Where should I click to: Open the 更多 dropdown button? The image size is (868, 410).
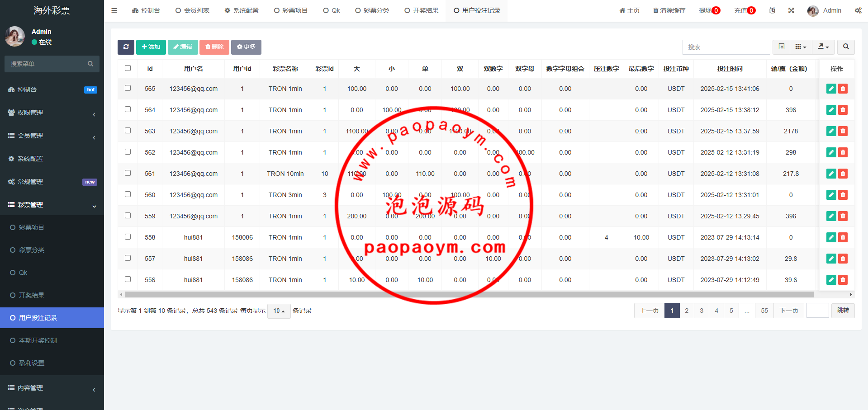[246, 47]
